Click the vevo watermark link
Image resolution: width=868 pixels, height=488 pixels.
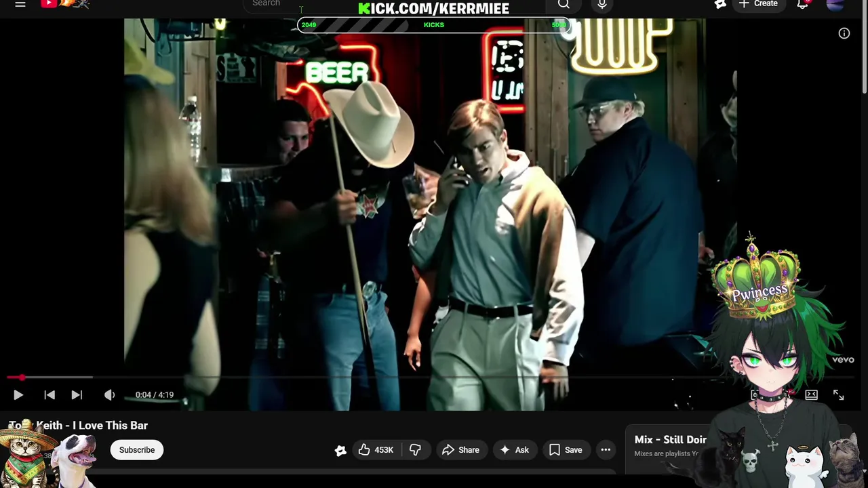pyautogui.click(x=843, y=360)
